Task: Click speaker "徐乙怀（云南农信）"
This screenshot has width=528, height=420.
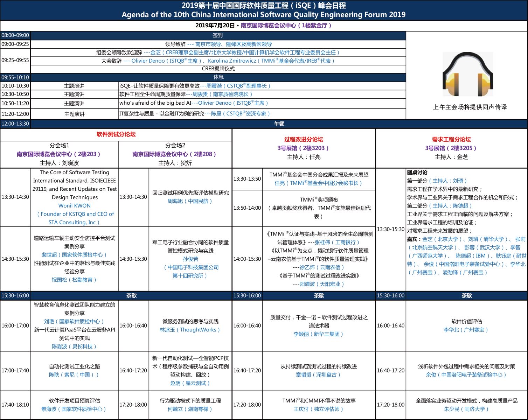Action: point(322,267)
